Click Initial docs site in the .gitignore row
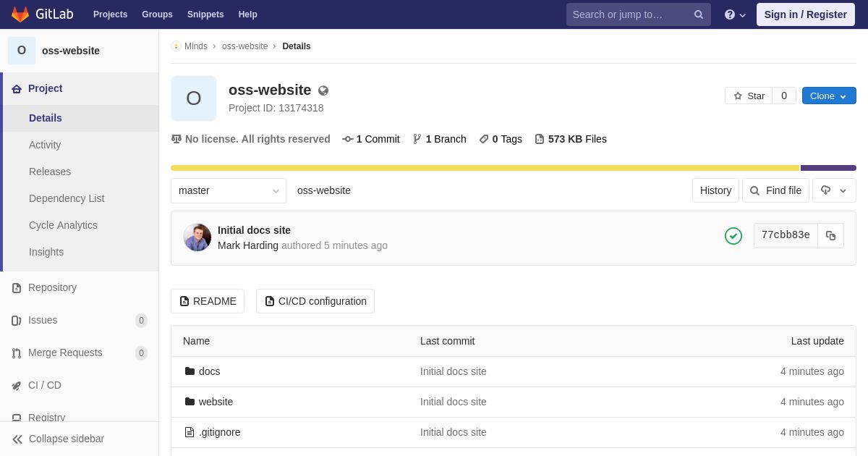Screen dimensions: 868x456 click(454, 432)
